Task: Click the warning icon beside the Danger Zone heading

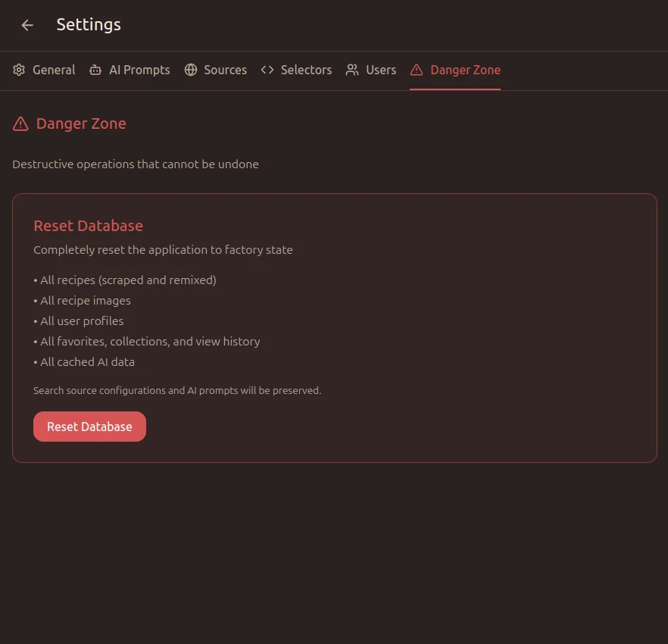Action: point(19,123)
